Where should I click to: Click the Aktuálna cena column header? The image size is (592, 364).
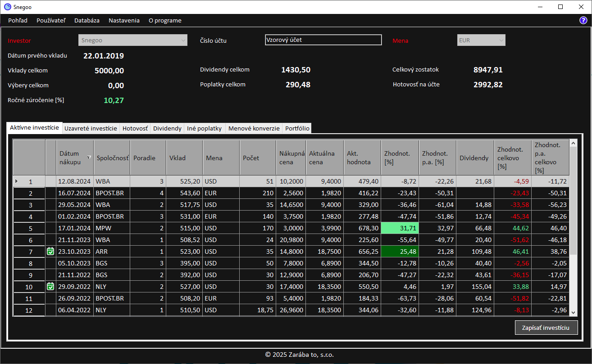tap(325, 157)
